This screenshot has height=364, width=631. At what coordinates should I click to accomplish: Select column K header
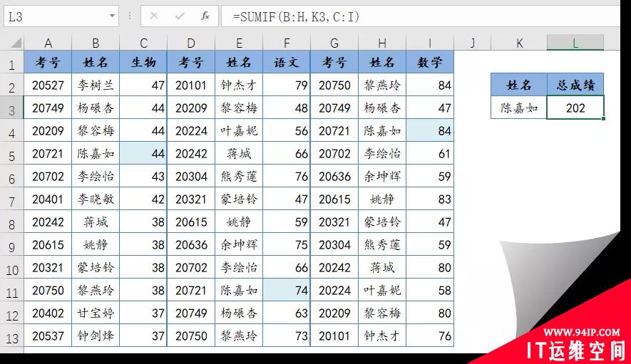tap(519, 43)
